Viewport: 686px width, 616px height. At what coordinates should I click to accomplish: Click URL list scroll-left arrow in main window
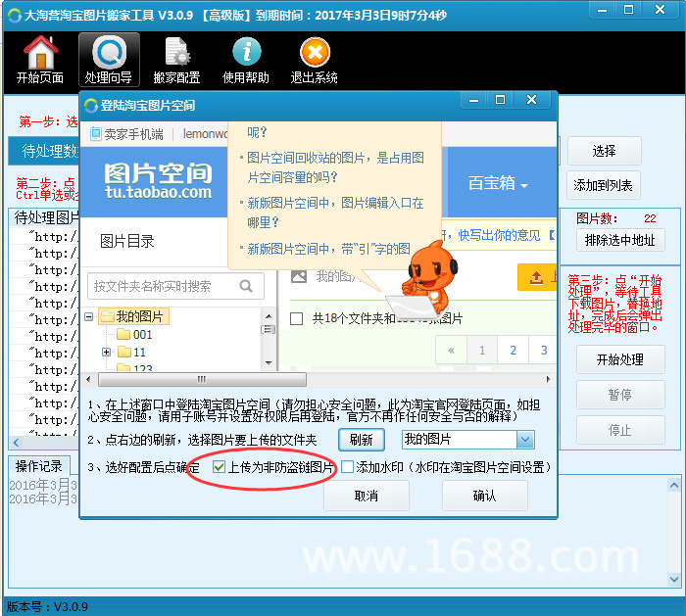(17, 443)
